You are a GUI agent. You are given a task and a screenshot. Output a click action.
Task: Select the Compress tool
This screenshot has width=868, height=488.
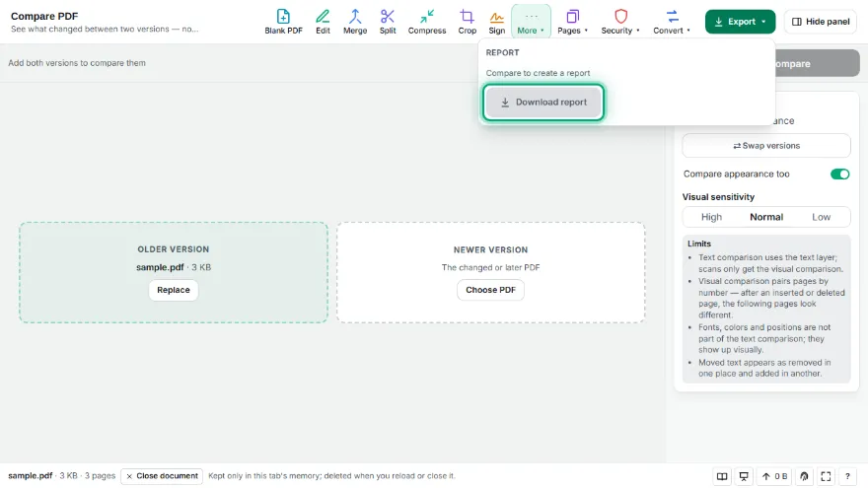click(x=427, y=22)
